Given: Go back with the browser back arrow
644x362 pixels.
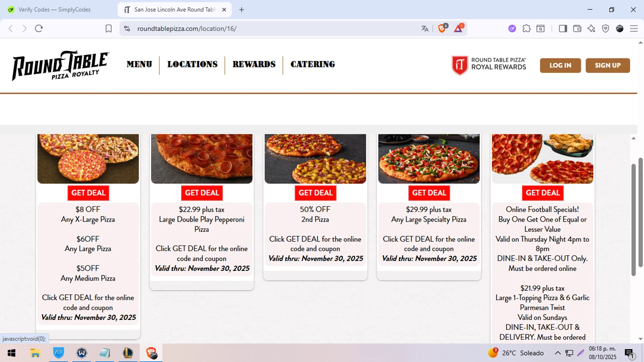Looking at the screenshot, I should pyautogui.click(x=11, y=29).
